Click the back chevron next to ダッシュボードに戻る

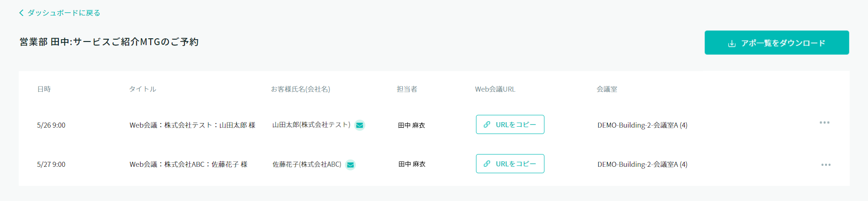[21, 13]
